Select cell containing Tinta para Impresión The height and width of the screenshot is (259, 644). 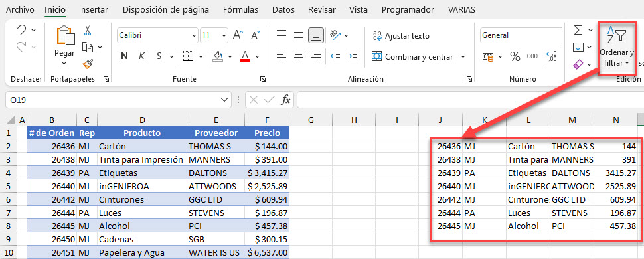coord(142,159)
